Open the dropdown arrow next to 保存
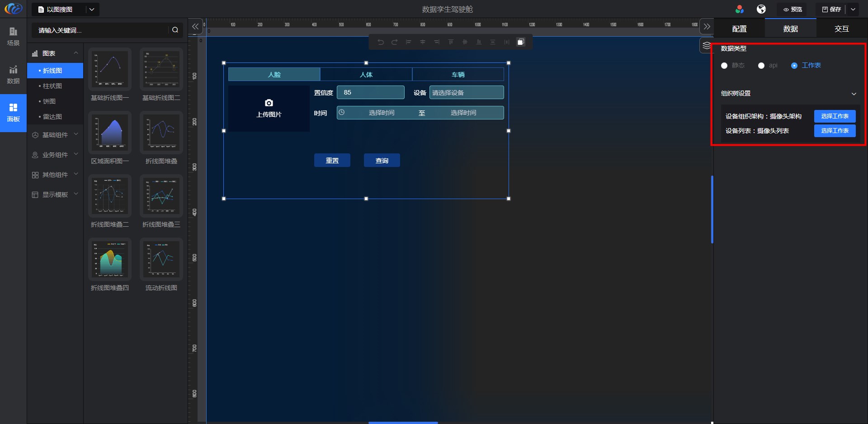The width and height of the screenshot is (868, 424). click(853, 9)
